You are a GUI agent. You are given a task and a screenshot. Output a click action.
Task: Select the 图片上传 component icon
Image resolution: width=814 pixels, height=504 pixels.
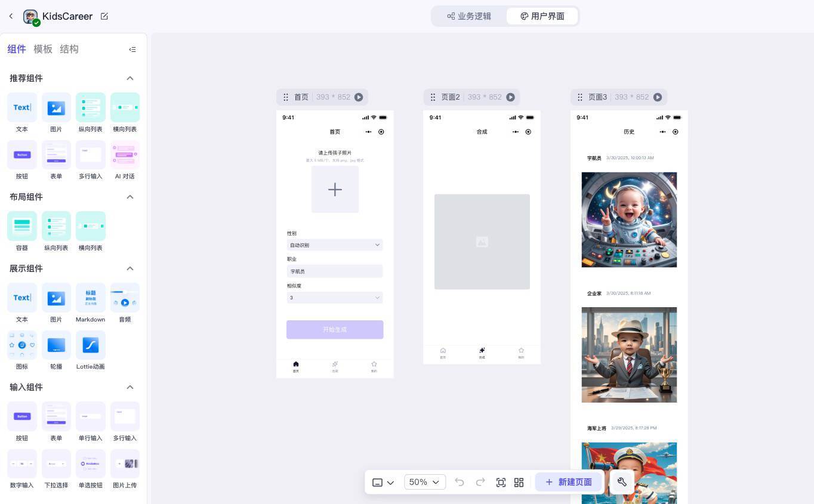coord(125,463)
